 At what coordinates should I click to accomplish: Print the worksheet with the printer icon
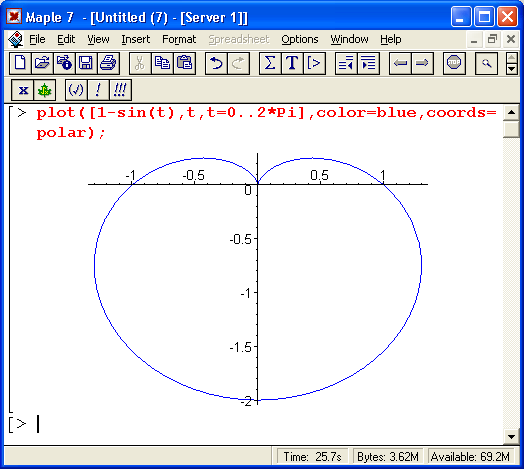(108, 63)
